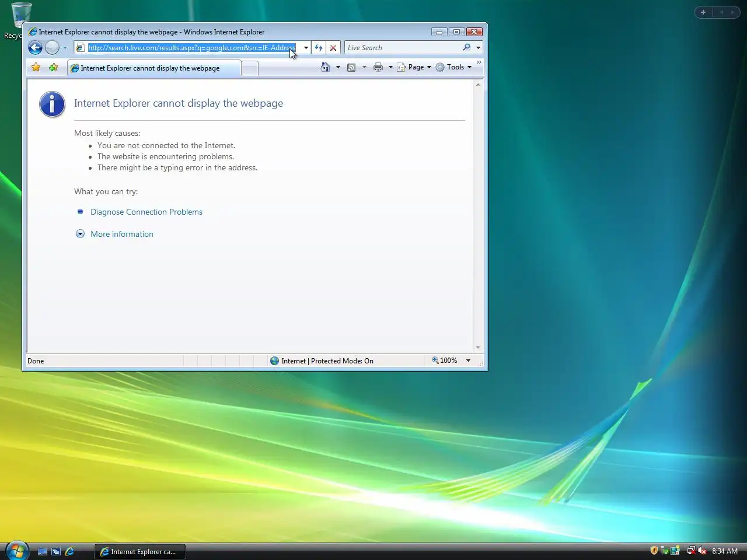Screen dimensions: 747x560
Task: Click the RSS Feeds icon
Action: coord(351,67)
